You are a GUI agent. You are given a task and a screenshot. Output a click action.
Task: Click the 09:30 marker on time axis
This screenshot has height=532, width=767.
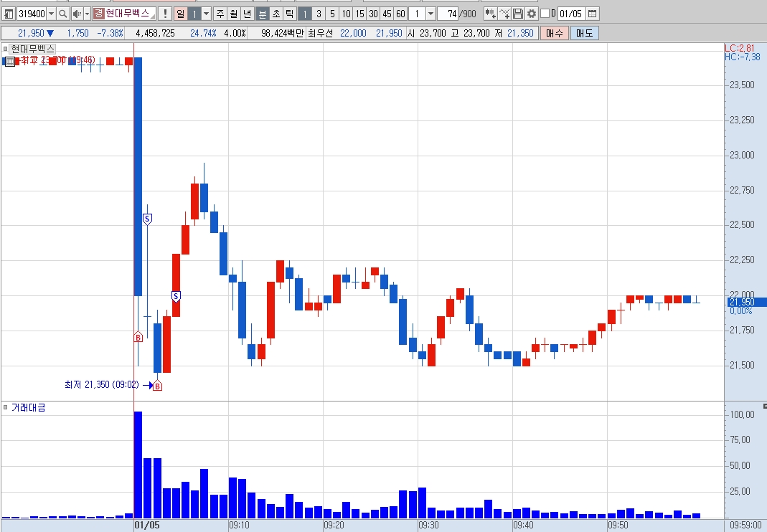click(x=428, y=525)
